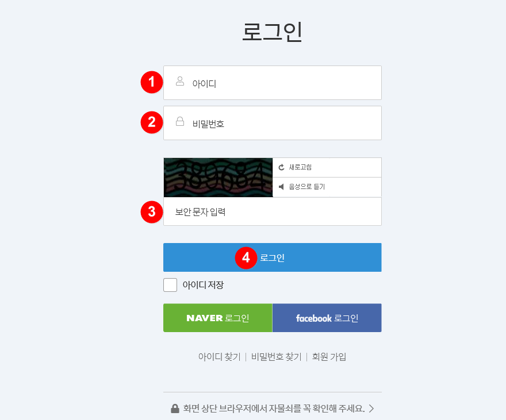Click red step marker number 1
The image size is (506, 420).
click(x=152, y=82)
